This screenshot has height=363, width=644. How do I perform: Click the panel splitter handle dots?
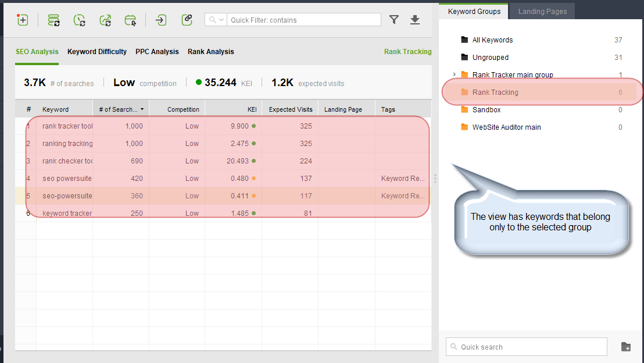[435, 179]
